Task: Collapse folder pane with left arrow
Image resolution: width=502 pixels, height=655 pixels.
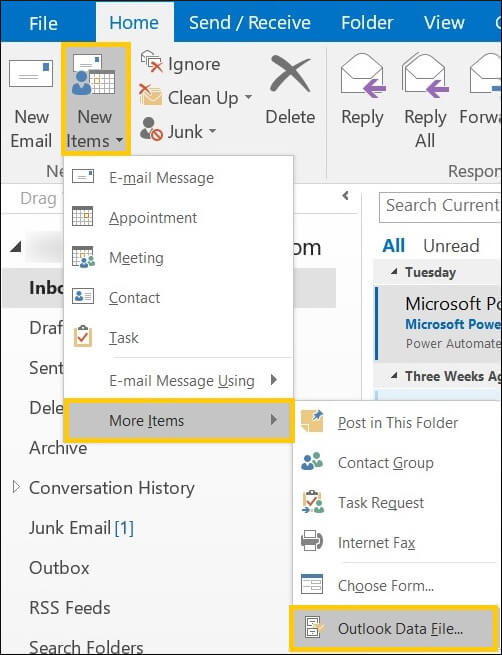Action: [x=345, y=195]
